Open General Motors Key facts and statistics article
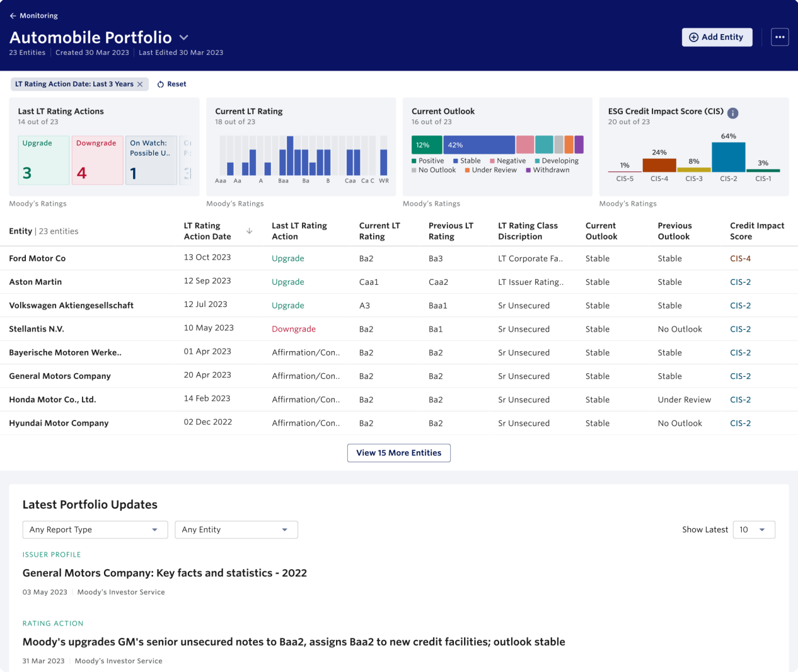Screen dimensions: 798x672 click(165, 573)
